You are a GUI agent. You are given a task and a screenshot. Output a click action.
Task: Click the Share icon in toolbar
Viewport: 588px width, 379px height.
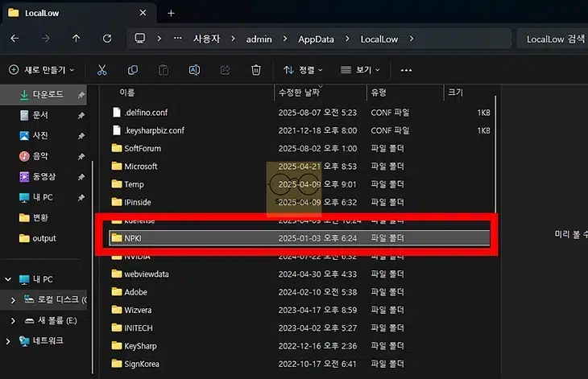[225, 70]
